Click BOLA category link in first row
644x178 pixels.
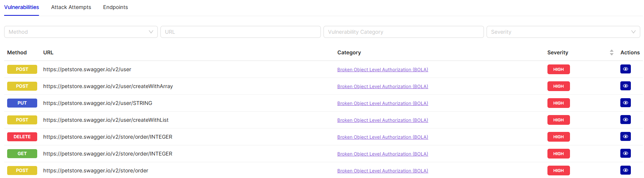[x=382, y=70]
